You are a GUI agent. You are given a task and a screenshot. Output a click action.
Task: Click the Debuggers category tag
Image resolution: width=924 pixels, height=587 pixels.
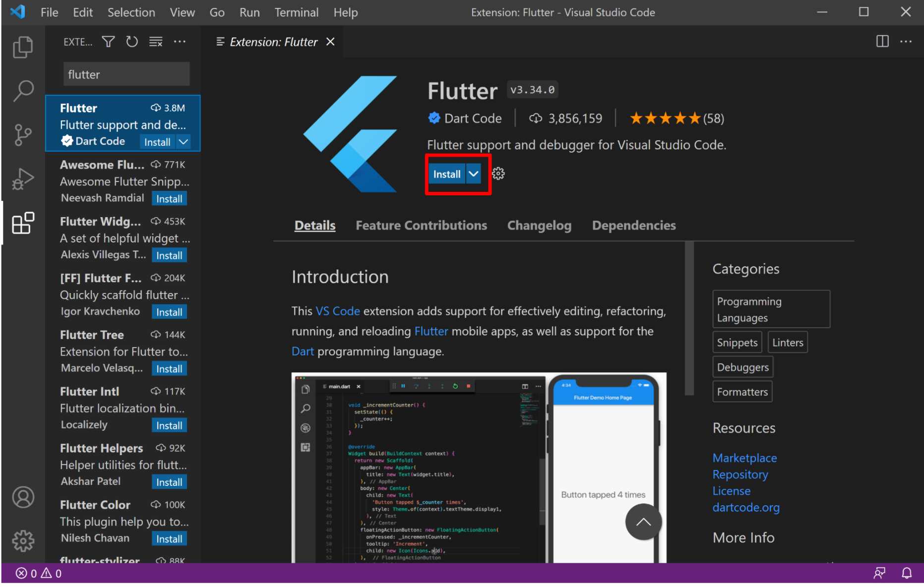tap(742, 367)
